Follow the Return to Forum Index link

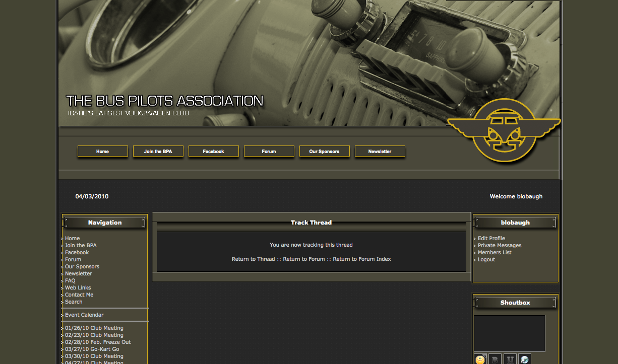click(x=361, y=259)
